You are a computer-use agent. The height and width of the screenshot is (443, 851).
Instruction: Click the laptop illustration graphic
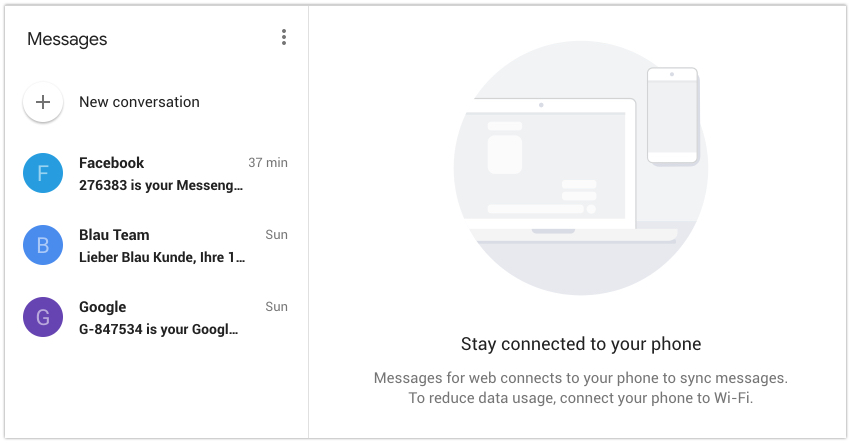click(552, 170)
